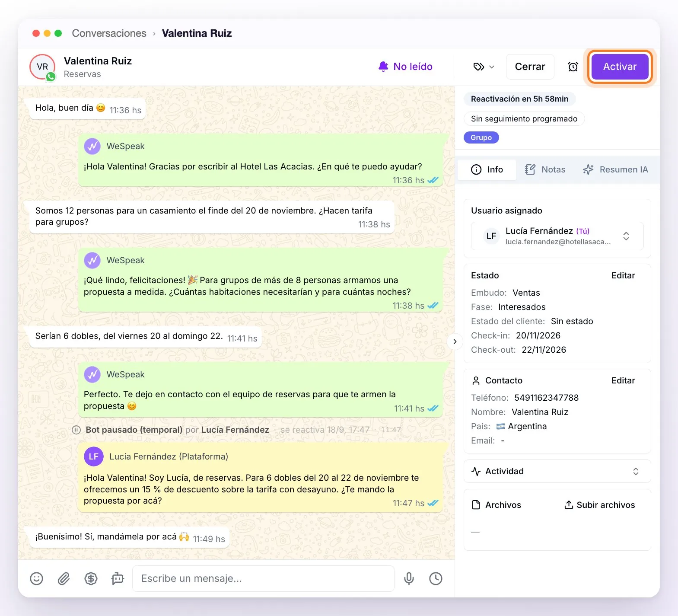The height and width of the screenshot is (616, 678).
Task: Click the bot icon in message bar
Action: click(118, 578)
